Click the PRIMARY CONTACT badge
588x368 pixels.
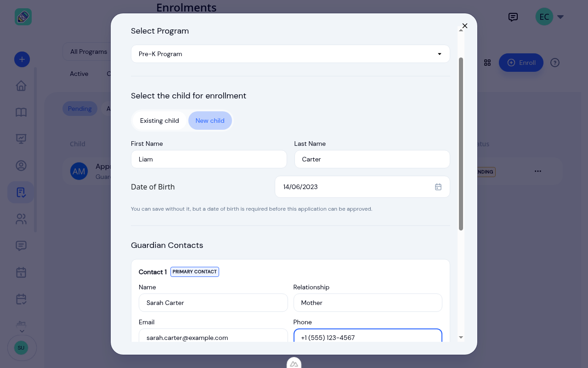[195, 272]
